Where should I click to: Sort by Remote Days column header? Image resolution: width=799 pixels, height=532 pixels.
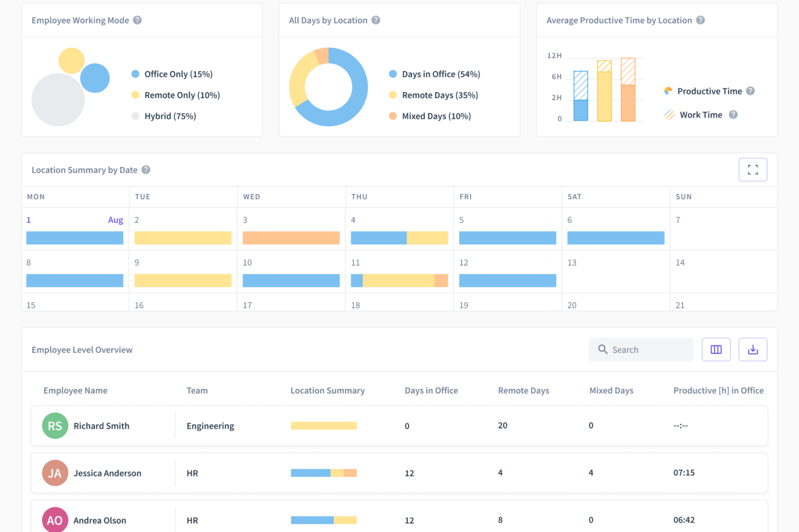(x=523, y=391)
